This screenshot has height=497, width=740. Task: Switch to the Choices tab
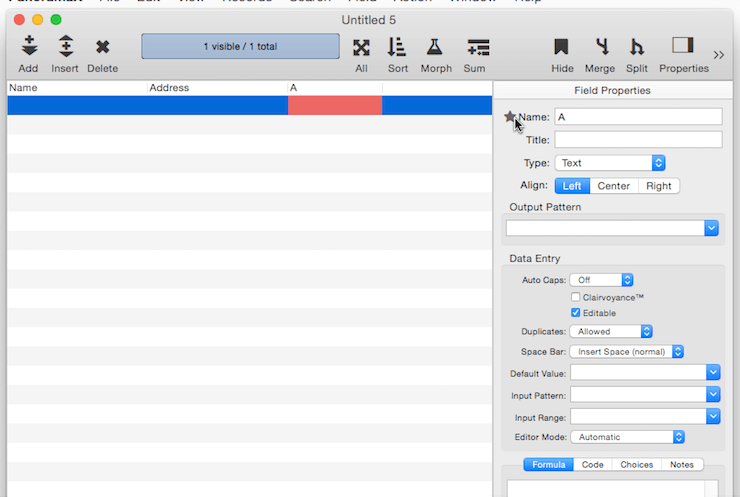click(x=637, y=464)
